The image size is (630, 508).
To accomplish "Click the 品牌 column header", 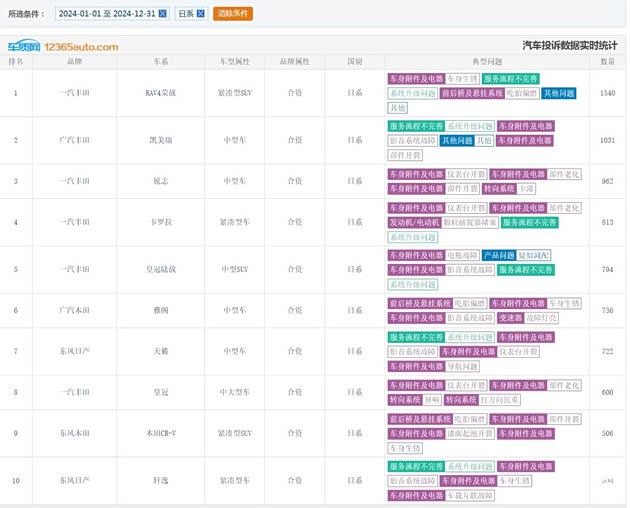I will coord(74,61).
